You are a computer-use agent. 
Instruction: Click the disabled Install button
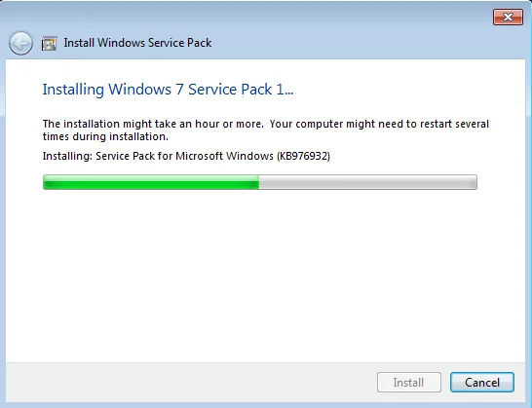click(409, 383)
